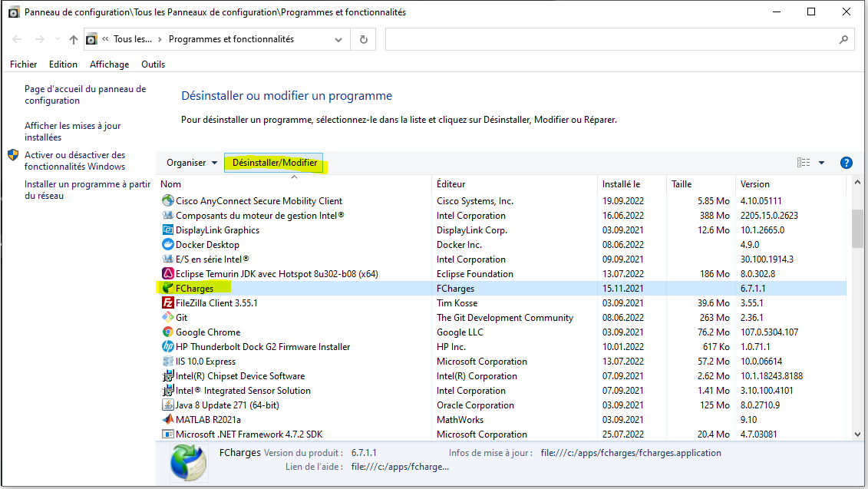Image resolution: width=868 pixels, height=489 pixels.
Task: Click the Cisco AnyConnect program icon
Action: click(x=168, y=200)
